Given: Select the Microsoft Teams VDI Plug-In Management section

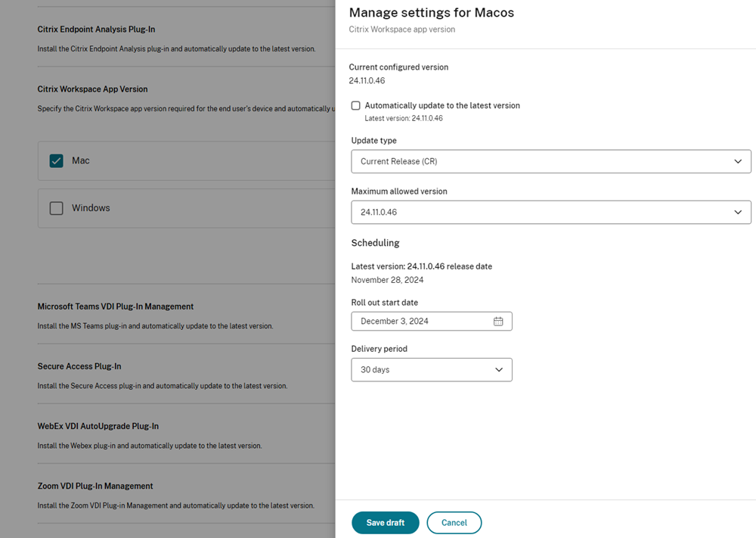Looking at the screenshot, I should point(116,306).
